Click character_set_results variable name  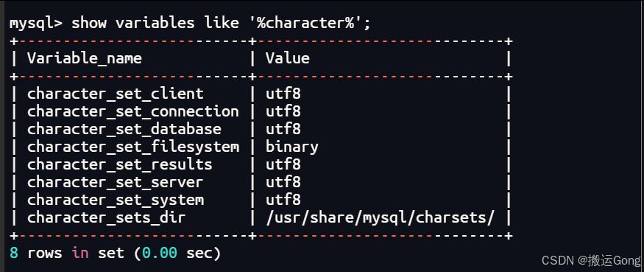pyautogui.click(x=119, y=164)
